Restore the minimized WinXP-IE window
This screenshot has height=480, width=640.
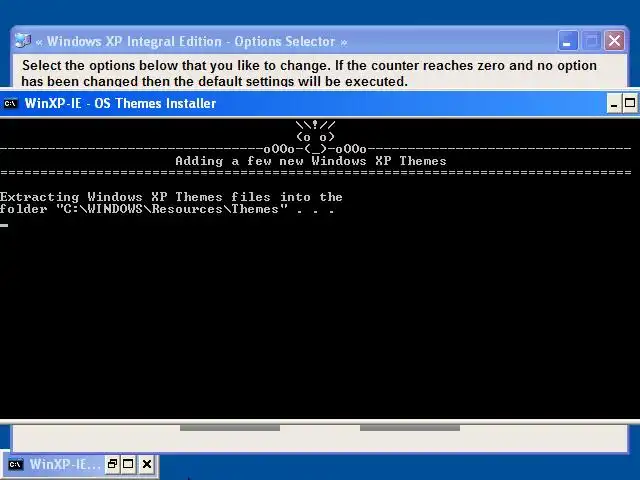coord(112,464)
